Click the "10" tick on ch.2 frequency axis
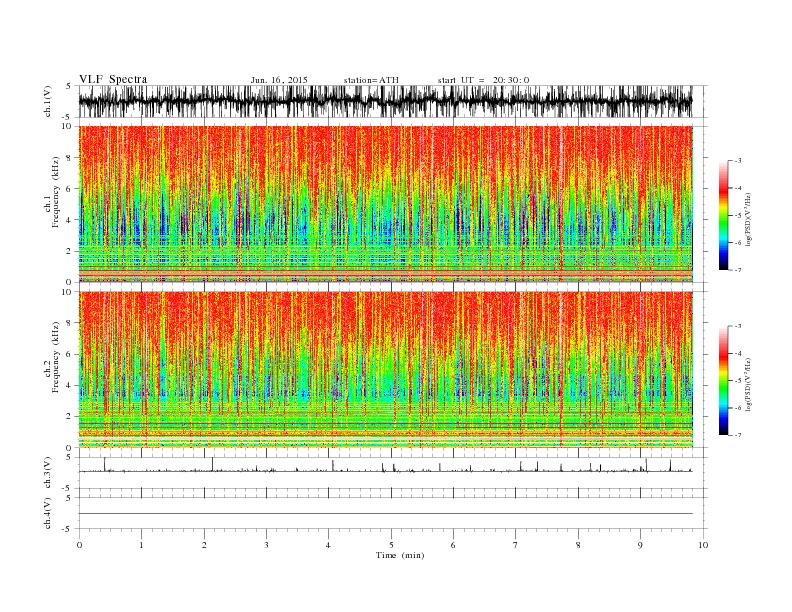792x612 pixels. (68, 292)
